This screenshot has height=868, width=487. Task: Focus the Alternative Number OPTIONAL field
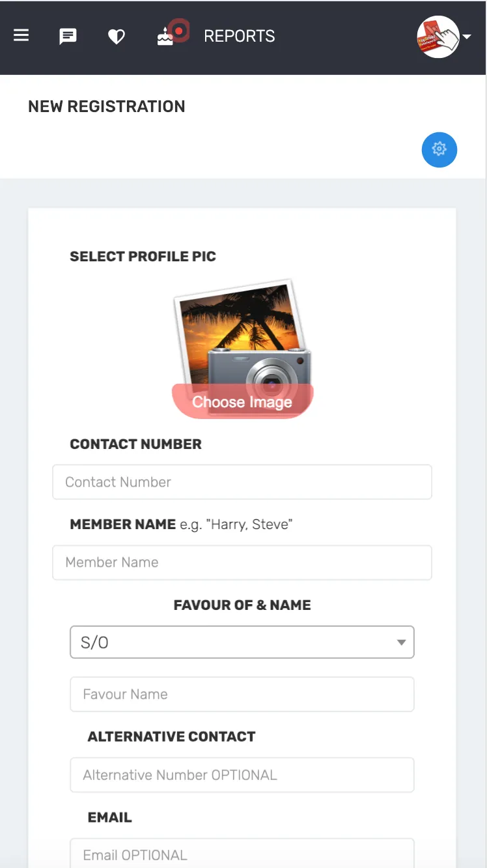point(242,775)
